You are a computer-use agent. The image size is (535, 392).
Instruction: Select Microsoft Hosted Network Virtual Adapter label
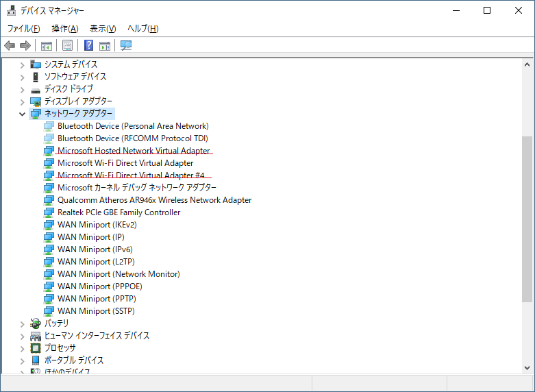[x=134, y=151]
